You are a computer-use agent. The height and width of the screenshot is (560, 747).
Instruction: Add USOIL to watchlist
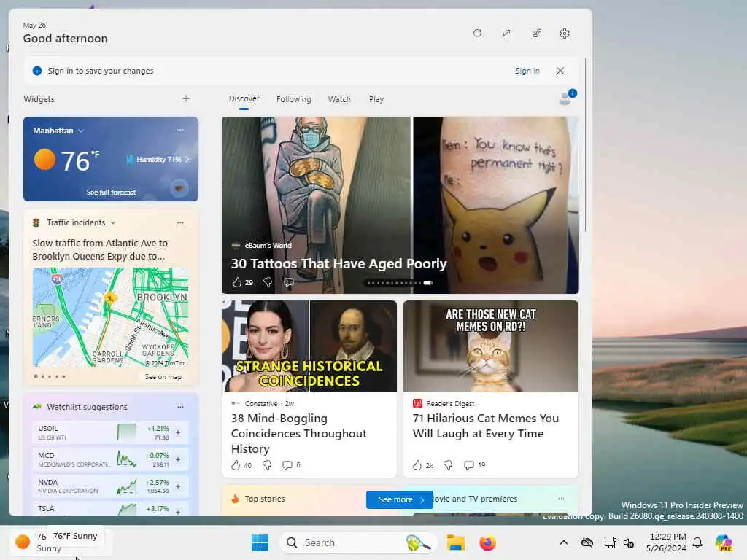(x=178, y=432)
